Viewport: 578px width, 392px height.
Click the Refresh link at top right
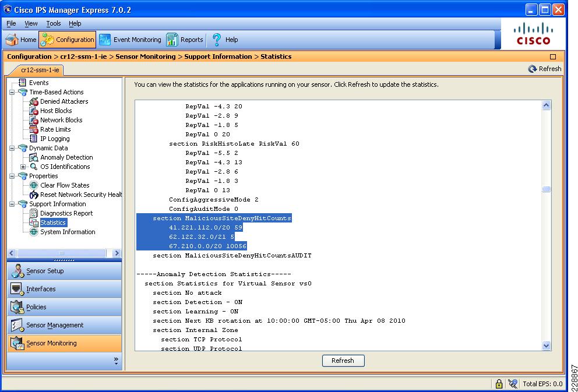click(x=545, y=69)
